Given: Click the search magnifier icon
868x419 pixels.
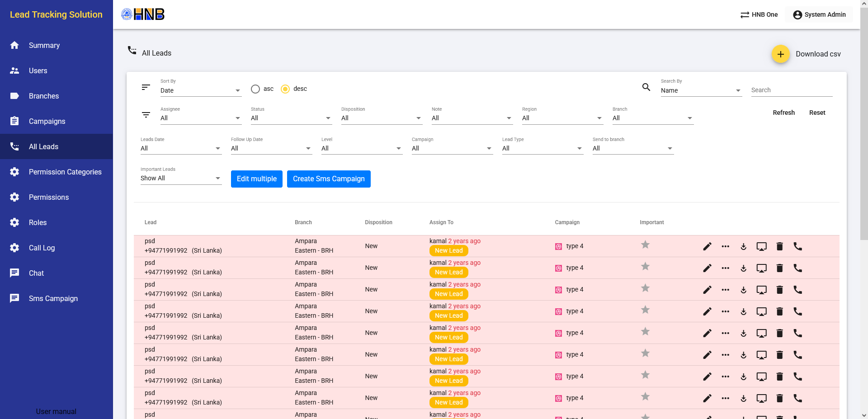Looking at the screenshot, I should point(646,87).
